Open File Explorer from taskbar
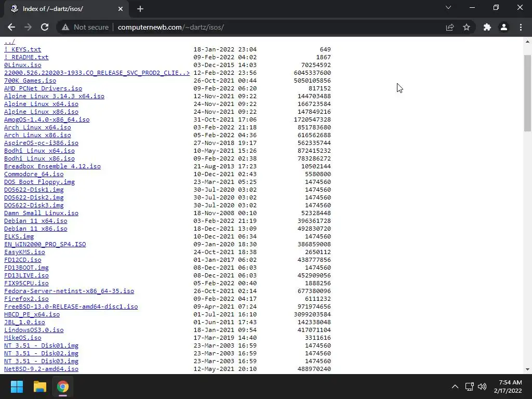The height and width of the screenshot is (399, 532). click(39, 387)
